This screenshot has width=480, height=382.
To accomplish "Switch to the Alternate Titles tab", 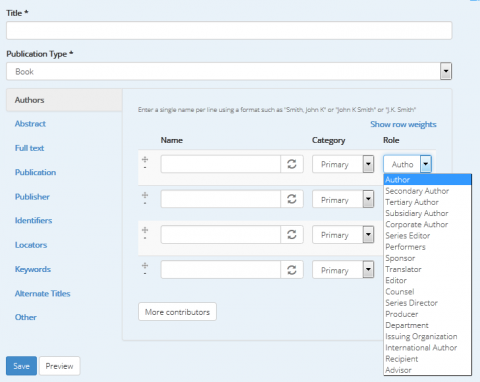I will (43, 294).
